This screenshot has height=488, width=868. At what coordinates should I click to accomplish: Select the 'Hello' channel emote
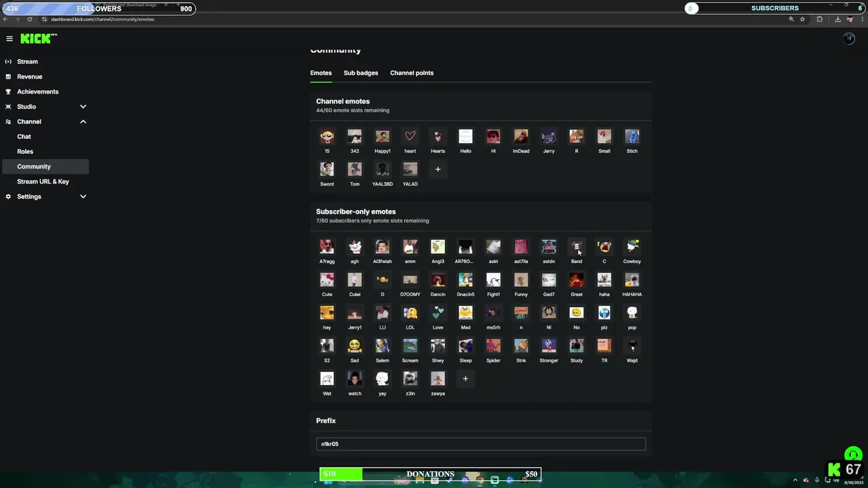(465, 136)
